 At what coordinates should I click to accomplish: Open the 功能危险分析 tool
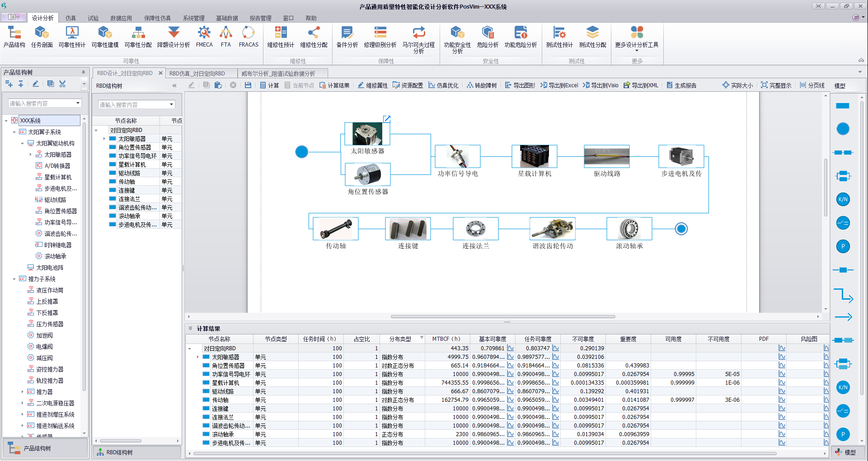[x=521, y=37]
